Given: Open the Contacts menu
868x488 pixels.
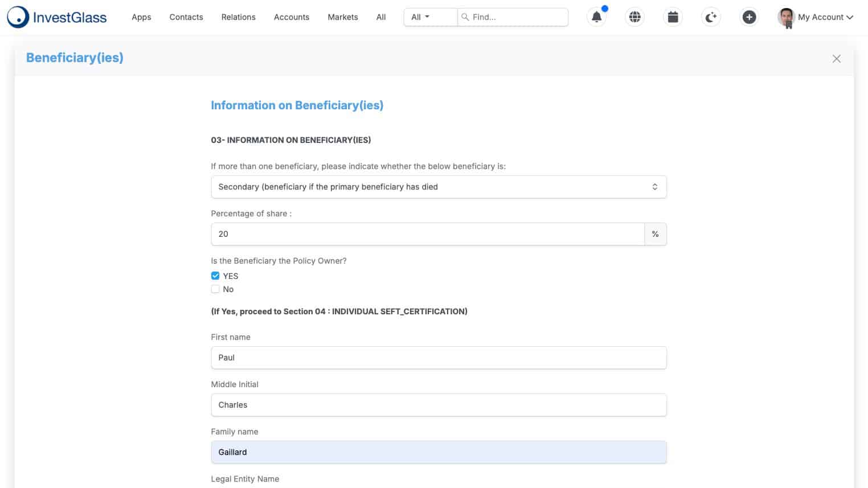Looking at the screenshot, I should coord(186,17).
